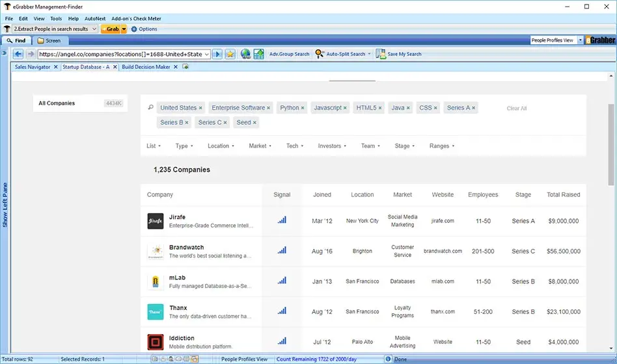Open the Extract People in search results dropdown
The image size is (617, 364).
(x=94, y=29)
